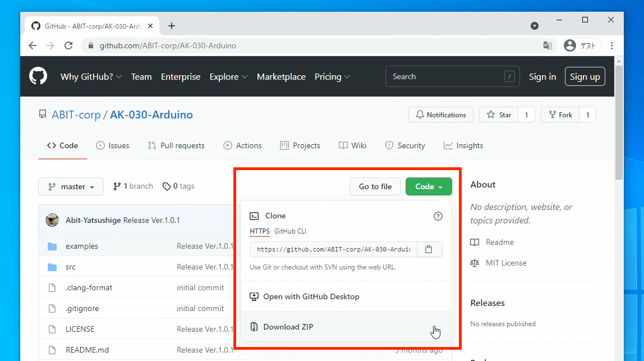The image size is (644, 361).
Task: Open the guest profile button
Action: click(581, 45)
